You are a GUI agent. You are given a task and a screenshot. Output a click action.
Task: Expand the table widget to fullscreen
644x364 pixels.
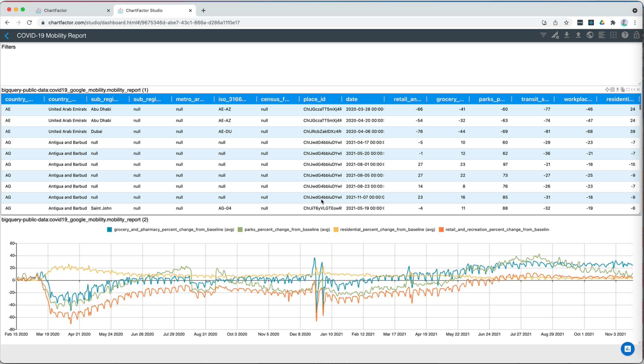point(628,90)
